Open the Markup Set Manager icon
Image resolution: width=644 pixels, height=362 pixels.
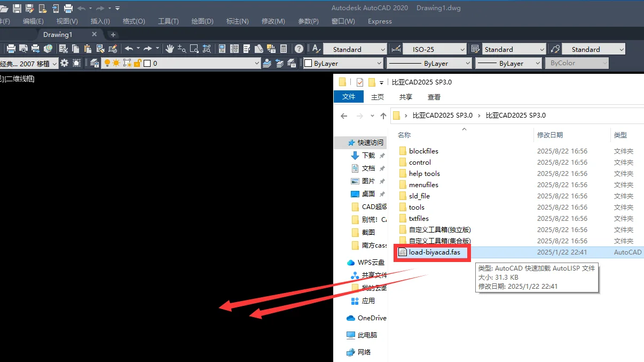point(271,49)
